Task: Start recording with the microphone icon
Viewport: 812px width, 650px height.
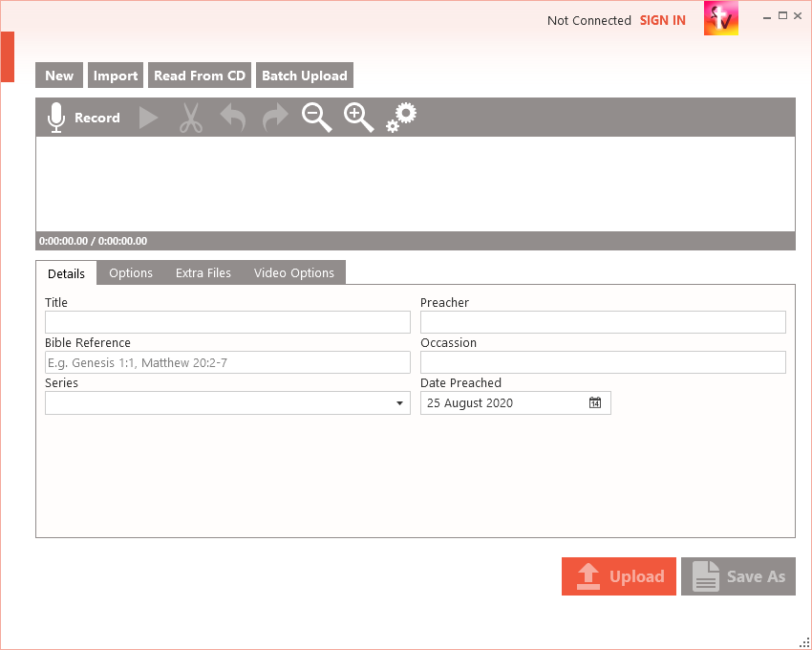Action: click(x=56, y=118)
